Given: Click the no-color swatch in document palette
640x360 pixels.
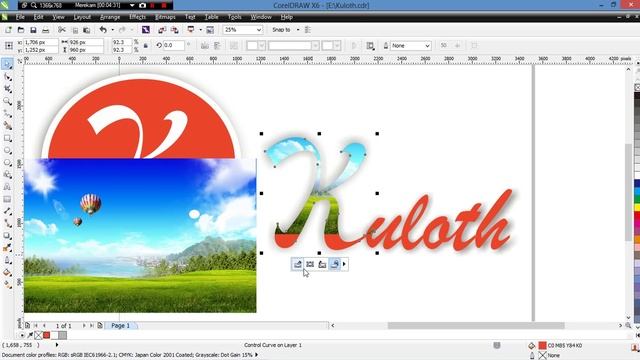Looking at the screenshot, I should coord(38,335).
